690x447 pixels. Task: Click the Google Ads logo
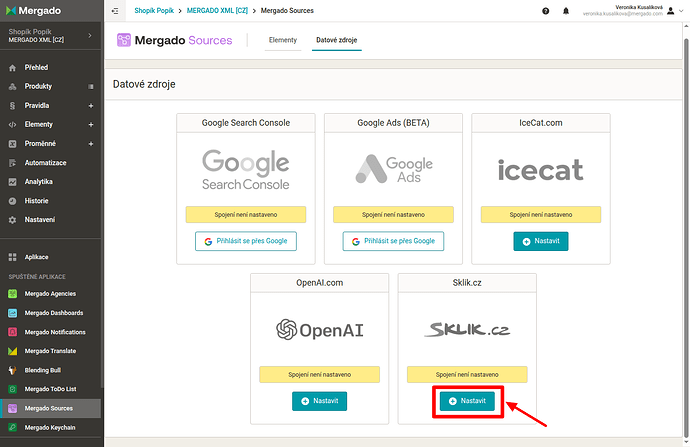(394, 169)
